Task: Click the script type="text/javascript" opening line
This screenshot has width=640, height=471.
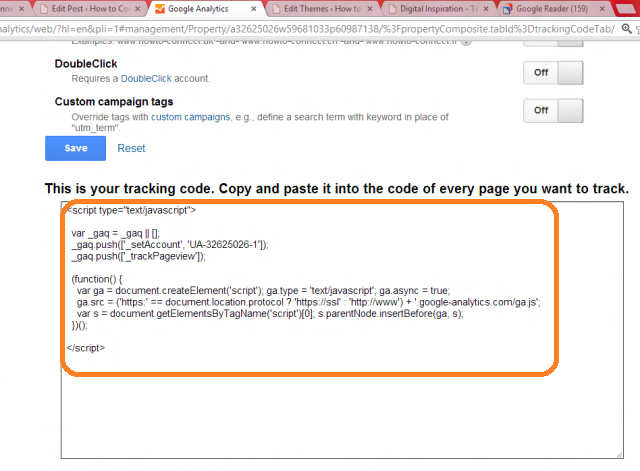Action: [131, 210]
